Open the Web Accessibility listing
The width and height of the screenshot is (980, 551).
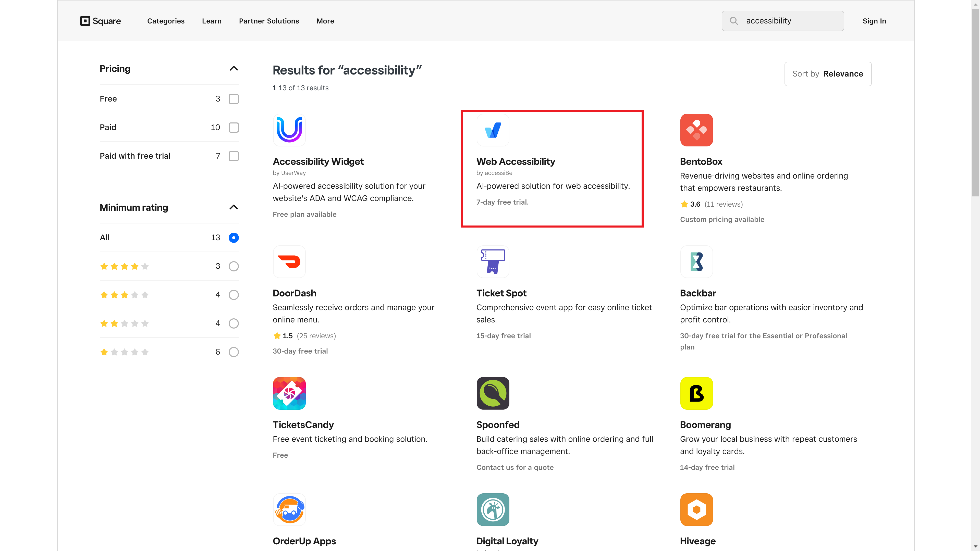click(x=552, y=169)
